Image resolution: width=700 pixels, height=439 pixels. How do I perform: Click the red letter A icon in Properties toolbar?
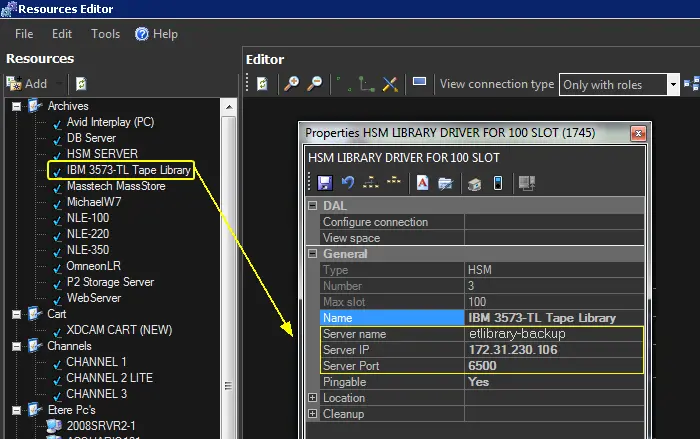pos(423,182)
